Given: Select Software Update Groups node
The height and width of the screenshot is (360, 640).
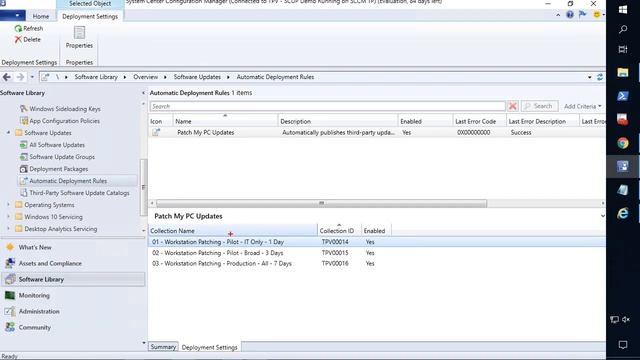Looking at the screenshot, I should pyautogui.click(x=62, y=157).
